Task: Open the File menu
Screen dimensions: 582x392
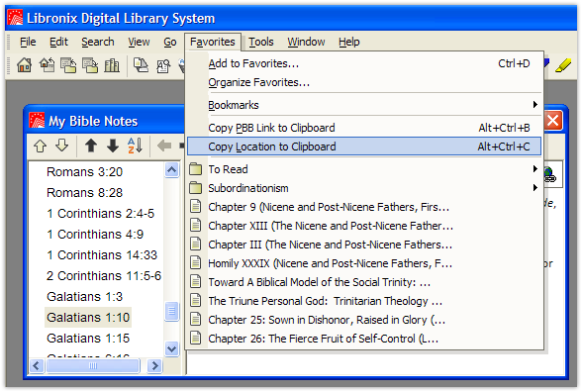Action: click(x=28, y=42)
